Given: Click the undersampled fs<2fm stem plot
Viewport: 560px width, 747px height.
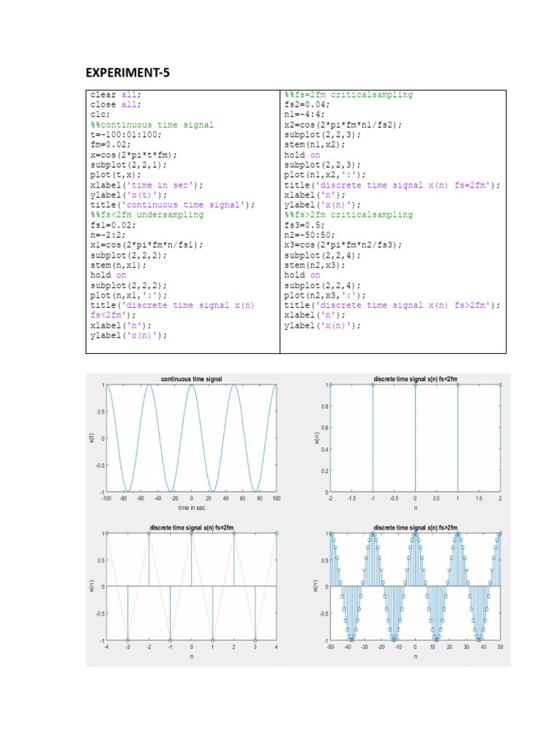Looking at the screenshot, I should (x=415, y=438).
